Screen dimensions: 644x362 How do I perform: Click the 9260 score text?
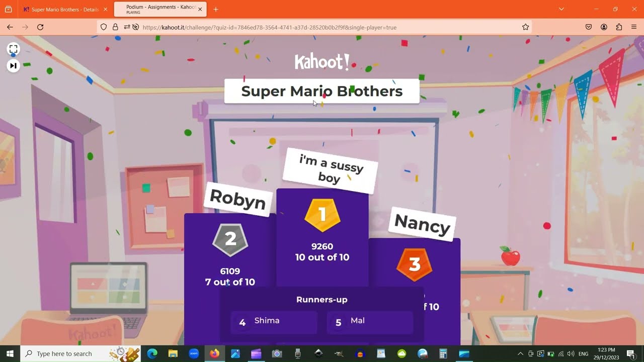(x=322, y=246)
